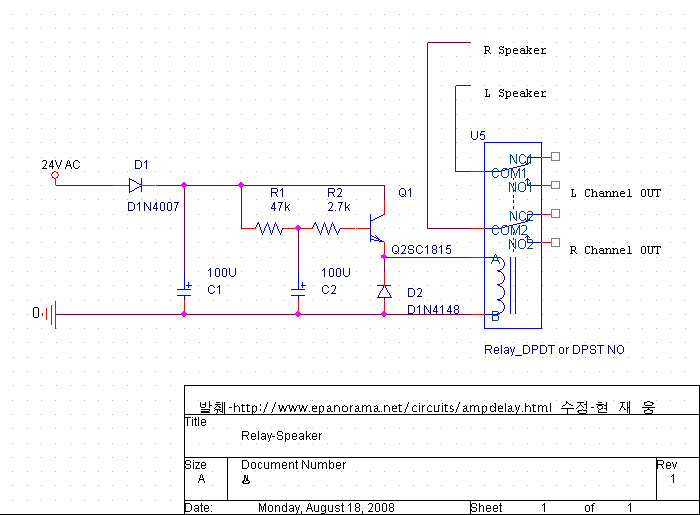Click the epanorama.net URL in title block
The width and height of the screenshot is (700, 515).
393,408
